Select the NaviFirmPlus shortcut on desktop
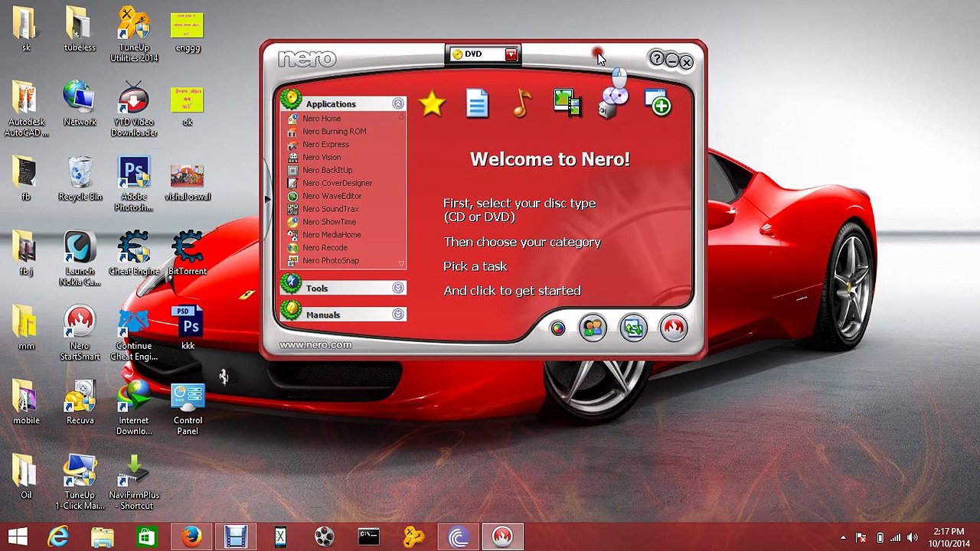 tap(134, 482)
